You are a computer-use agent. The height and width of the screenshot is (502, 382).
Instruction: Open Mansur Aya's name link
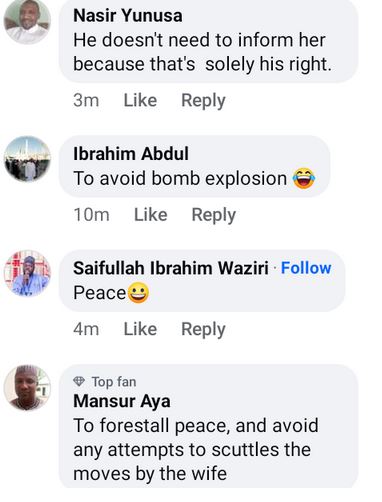click(x=122, y=401)
